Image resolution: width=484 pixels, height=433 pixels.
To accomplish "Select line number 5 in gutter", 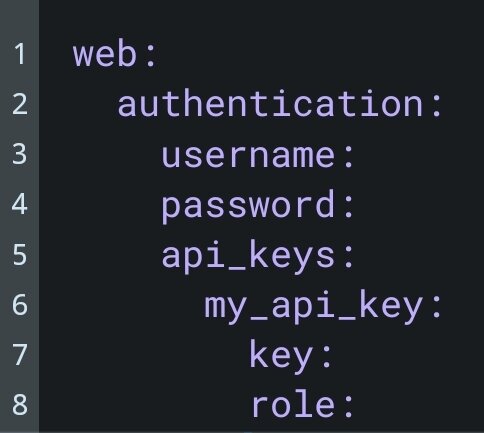I will tap(20, 255).
